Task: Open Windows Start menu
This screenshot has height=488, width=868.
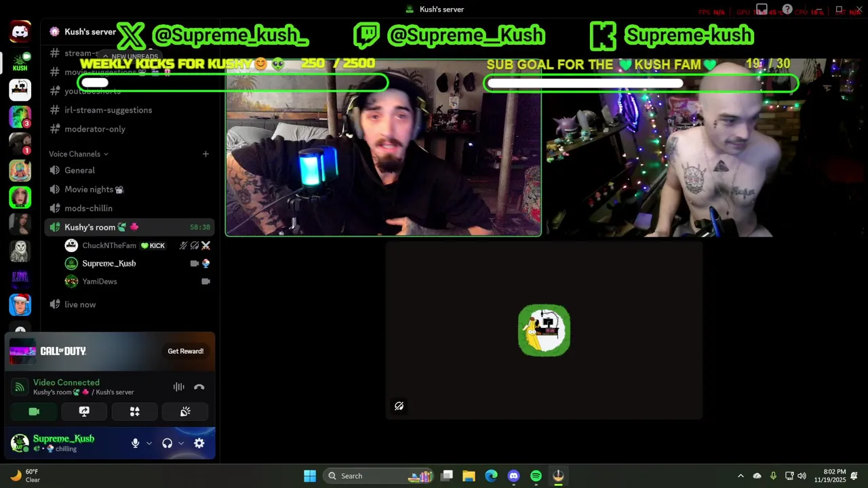Action: [310, 476]
